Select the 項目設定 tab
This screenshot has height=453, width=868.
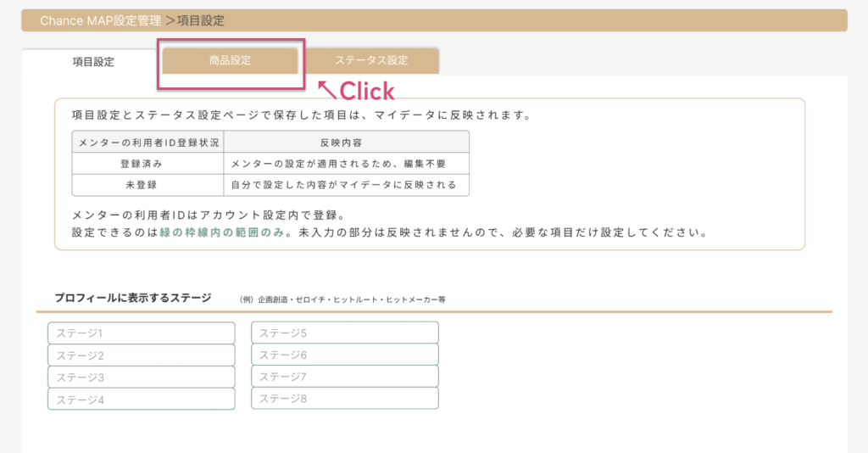92,61
